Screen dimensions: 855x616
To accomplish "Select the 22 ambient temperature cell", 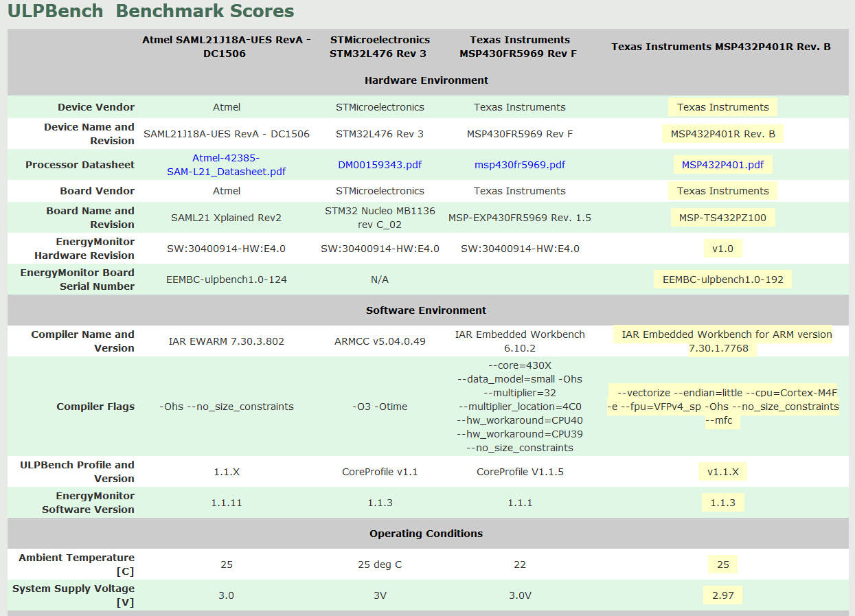I will (520, 564).
